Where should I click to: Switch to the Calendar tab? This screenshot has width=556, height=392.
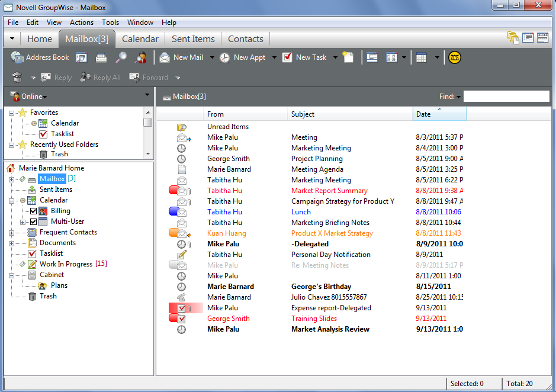pyautogui.click(x=140, y=39)
